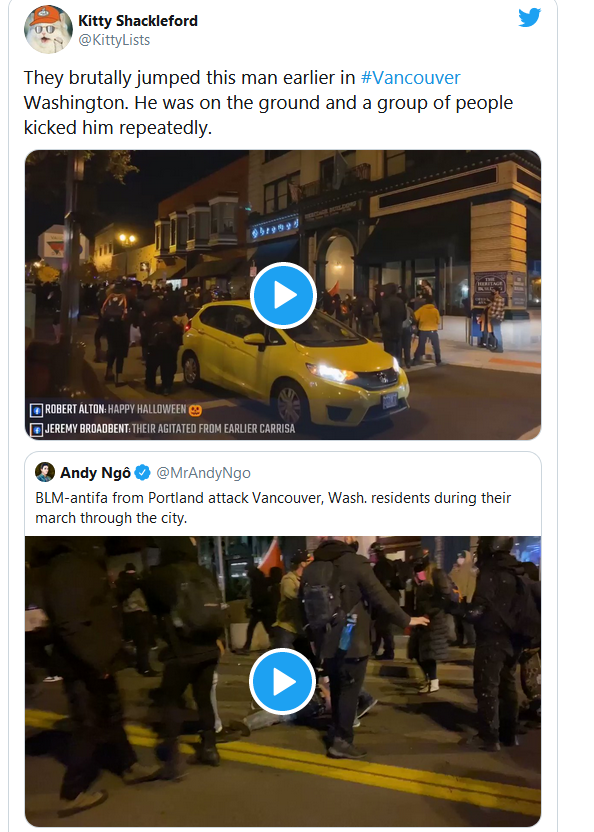
Task: Click the street scene thumbnail in quoted tweet
Action: 282,681
